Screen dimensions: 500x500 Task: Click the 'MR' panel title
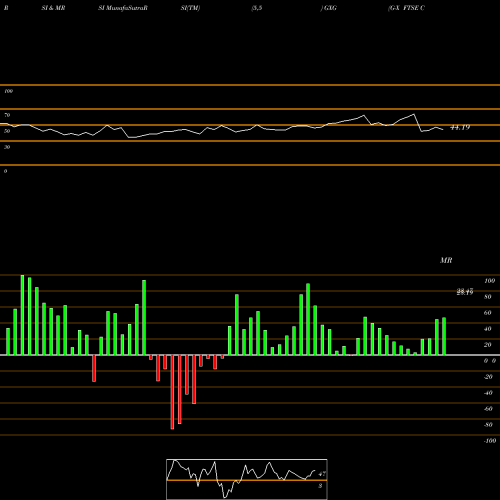[446, 260]
